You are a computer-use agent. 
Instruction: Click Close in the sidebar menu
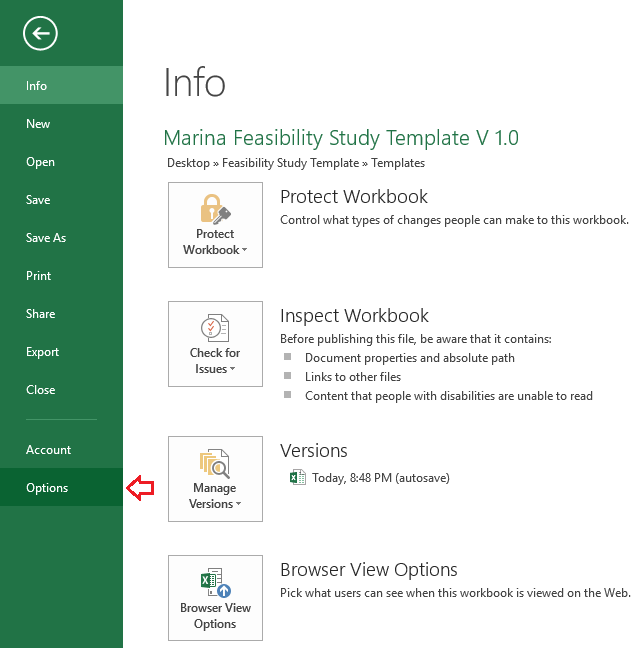point(40,390)
